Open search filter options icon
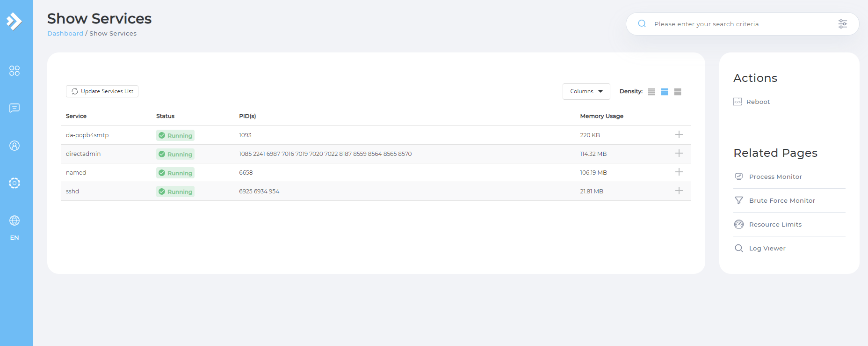The width and height of the screenshot is (868, 346). 842,24
